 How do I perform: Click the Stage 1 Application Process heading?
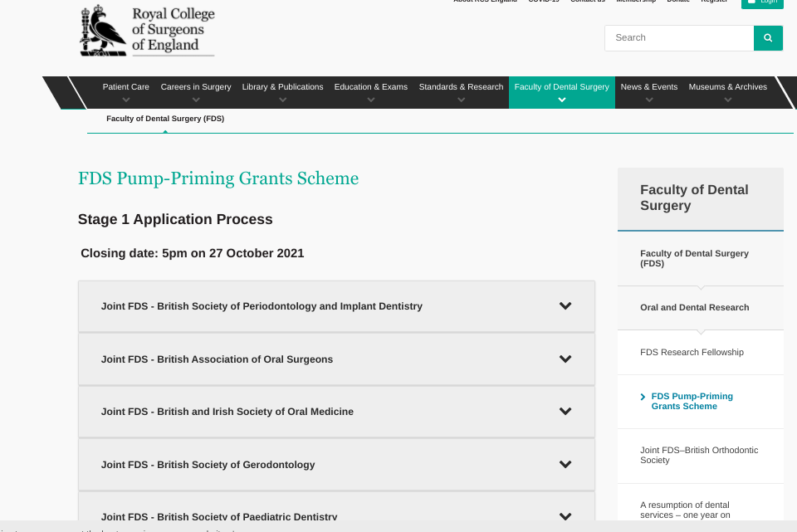coord(175,219)
